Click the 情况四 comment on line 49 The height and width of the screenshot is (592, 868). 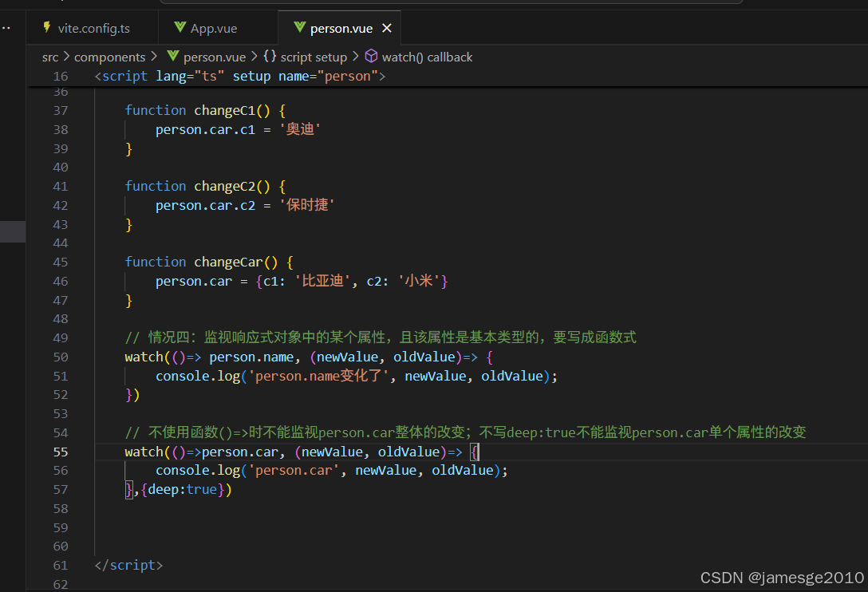(x=381, y=337)
